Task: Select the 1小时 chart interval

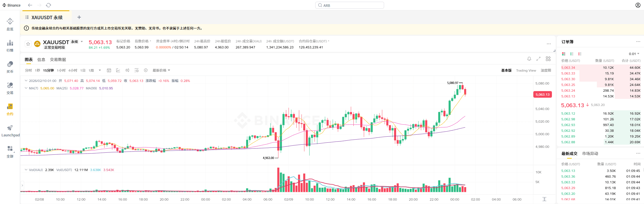Action: [x=61, y=70]
